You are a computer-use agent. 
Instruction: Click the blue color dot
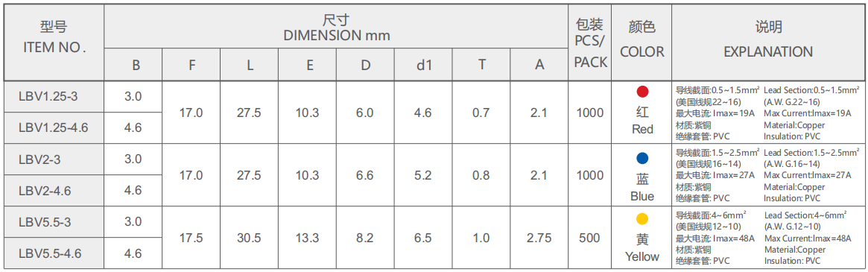(643, 158)
